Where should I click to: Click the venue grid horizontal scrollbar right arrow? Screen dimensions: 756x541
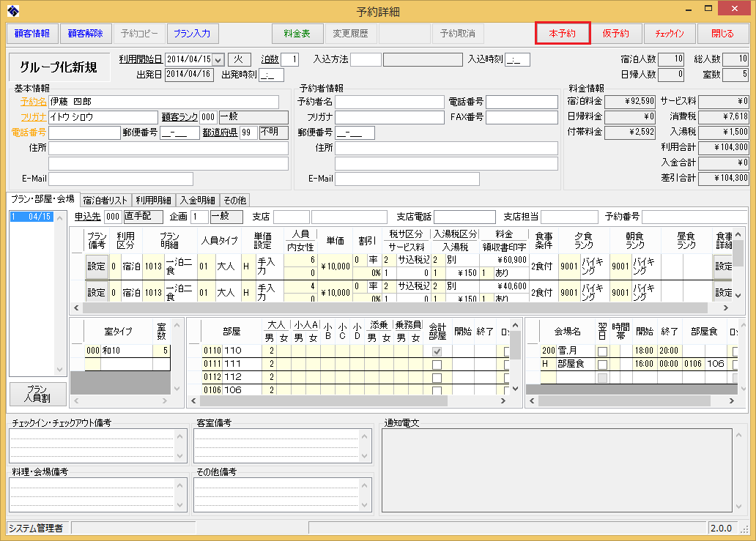pyautogui.click(x=731, y=401)
